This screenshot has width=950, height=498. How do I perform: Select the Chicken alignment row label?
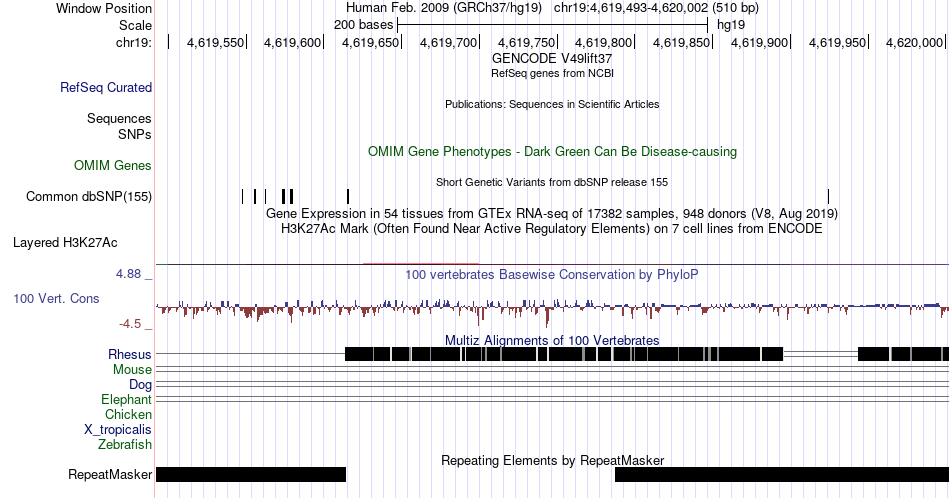(128, 414)
